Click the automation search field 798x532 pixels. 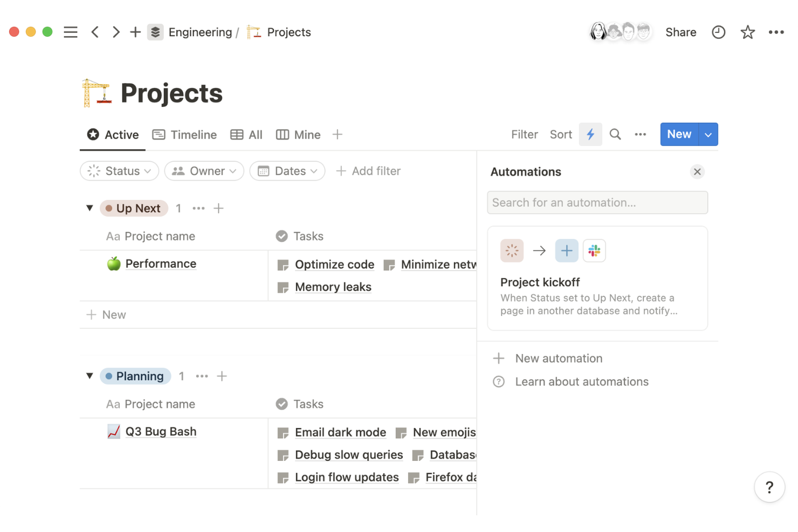597,203
